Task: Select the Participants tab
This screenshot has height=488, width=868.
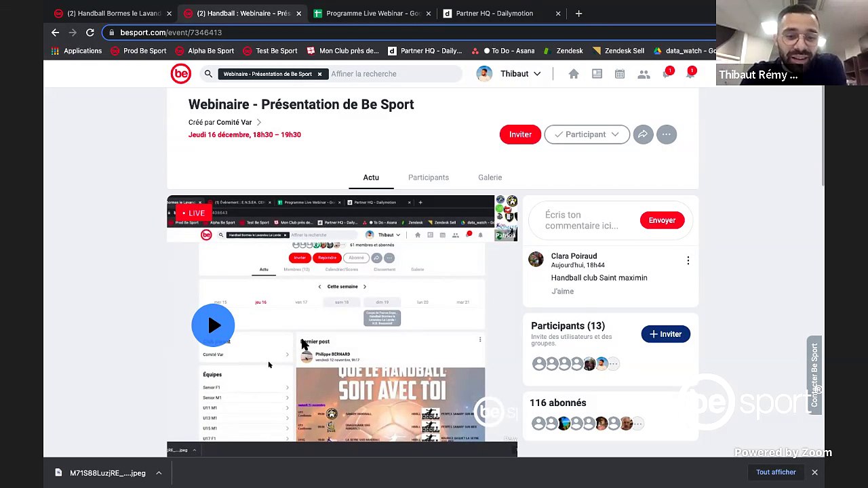Action: pyautogui.click(x=429, y=178)
